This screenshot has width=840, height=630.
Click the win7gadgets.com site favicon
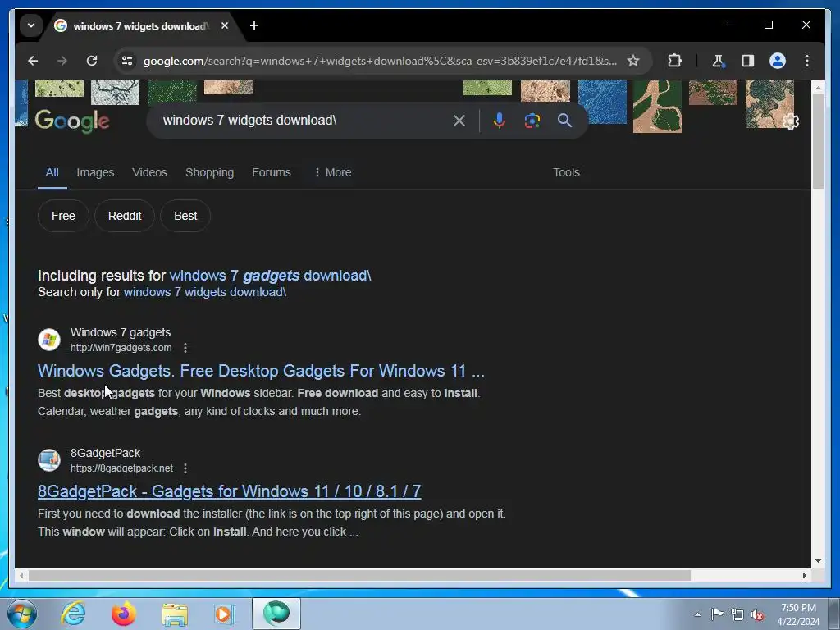pyautogui.click(x=49, y=340)
